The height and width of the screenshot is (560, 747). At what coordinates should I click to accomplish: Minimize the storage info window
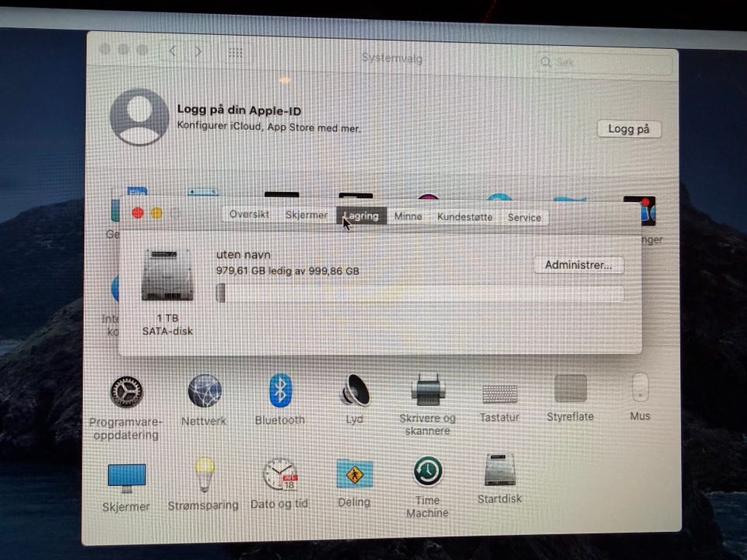click(156, 213)
